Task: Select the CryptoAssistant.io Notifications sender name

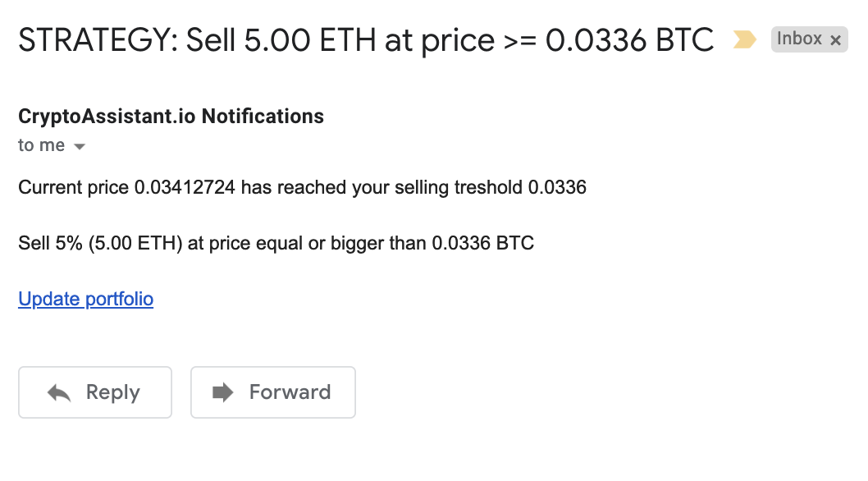Action: pyautogui.click(x=171, y=117)
